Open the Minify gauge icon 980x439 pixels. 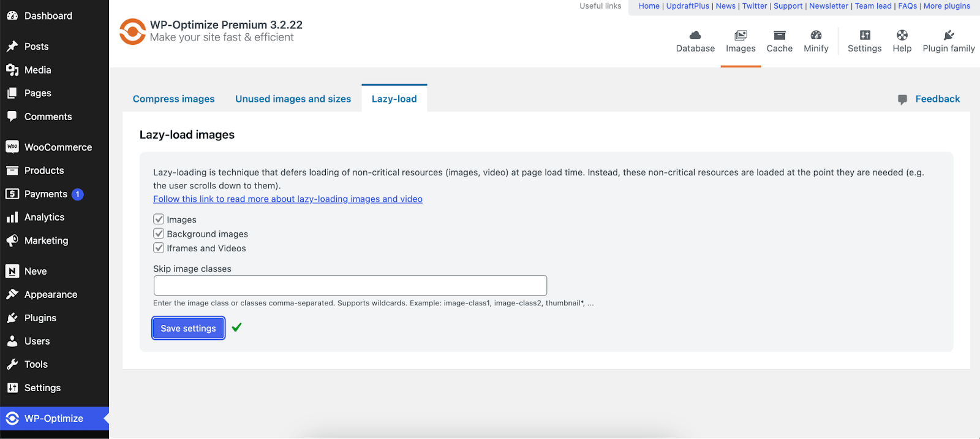click(x=816, y=36)
